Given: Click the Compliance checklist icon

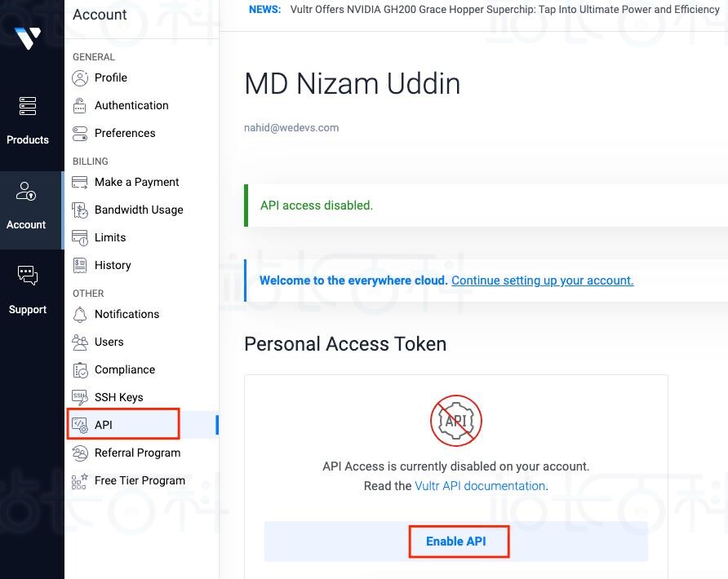Looking at the screenshot, I should pos(80,370).
